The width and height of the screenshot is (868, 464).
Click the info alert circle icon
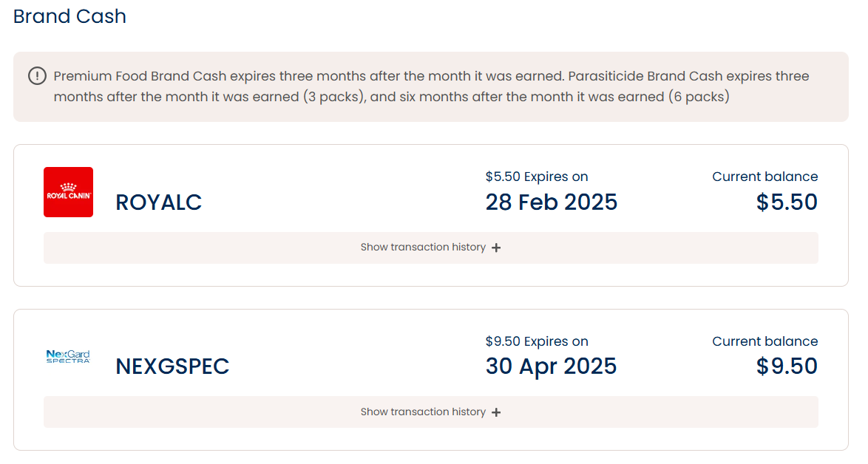point(37,76)
